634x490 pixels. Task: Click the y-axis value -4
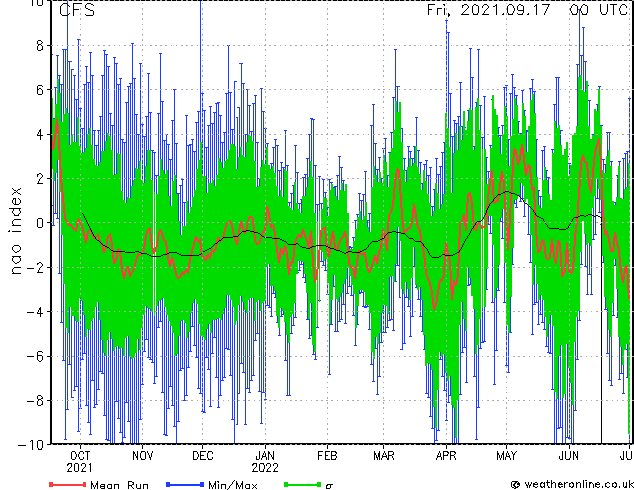tap(35, 312)
